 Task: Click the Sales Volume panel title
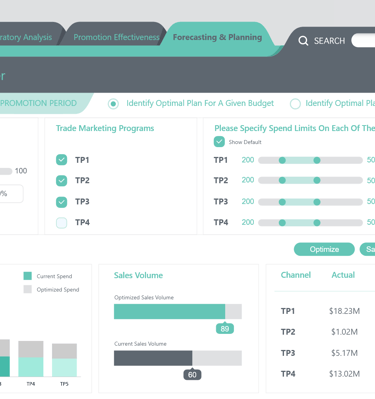click(138, 275)
